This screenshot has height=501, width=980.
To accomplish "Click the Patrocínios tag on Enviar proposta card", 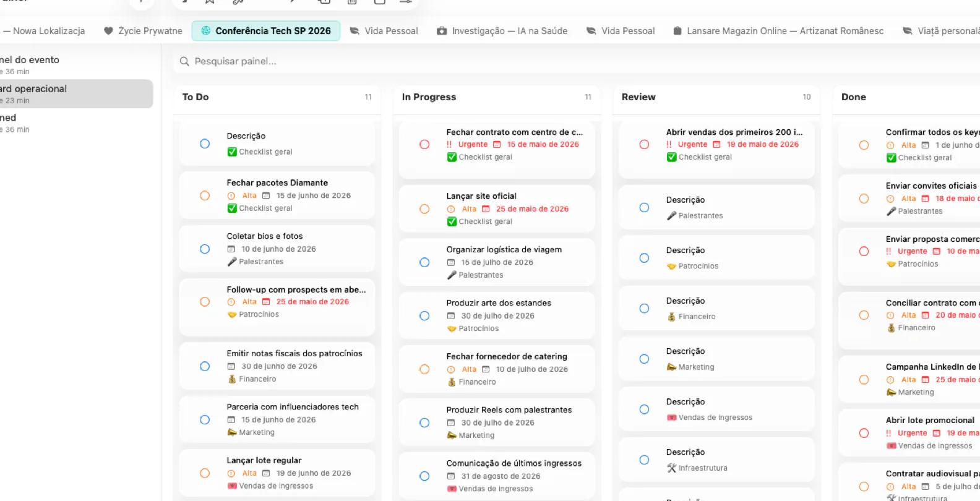I will 918,264.
